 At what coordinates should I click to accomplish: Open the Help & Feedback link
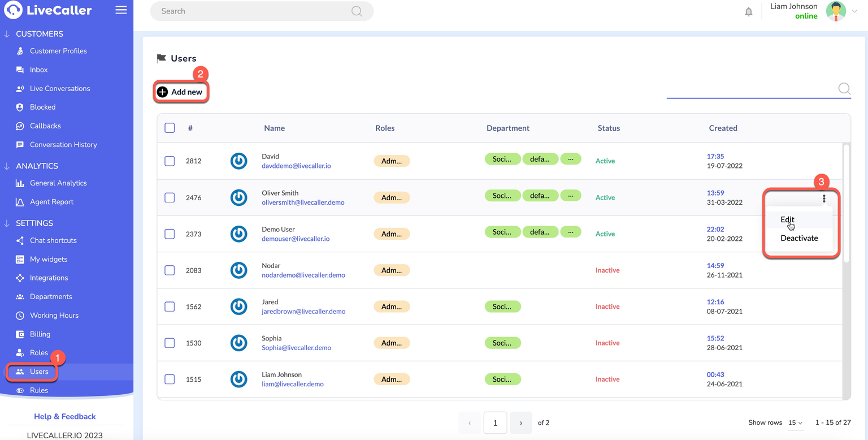point(64,416)
